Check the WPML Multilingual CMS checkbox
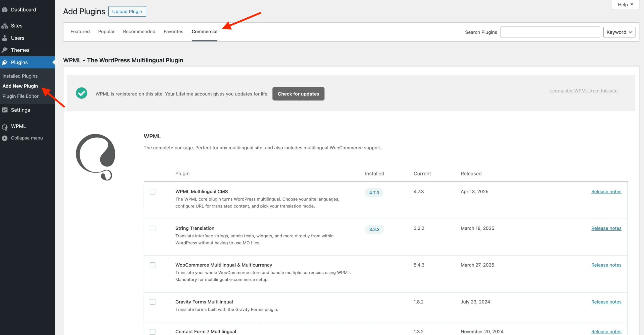Image resolution: width=644 pixels, height=335 pixels. (152, 192)
